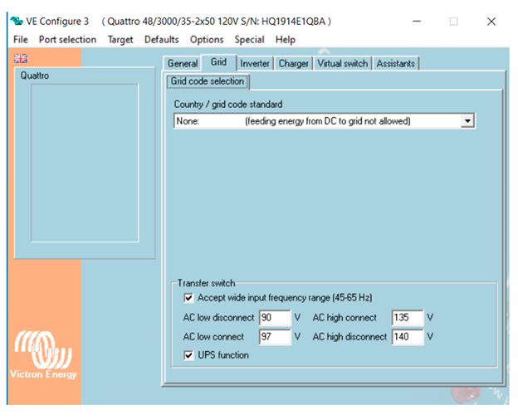Click the AC low connect voltage field

coord(275,337)
